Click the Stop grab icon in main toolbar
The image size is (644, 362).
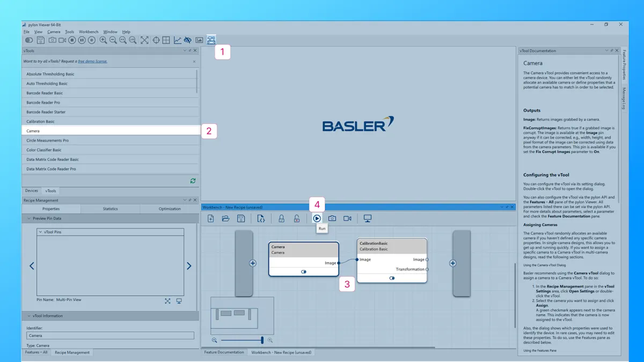72,40
